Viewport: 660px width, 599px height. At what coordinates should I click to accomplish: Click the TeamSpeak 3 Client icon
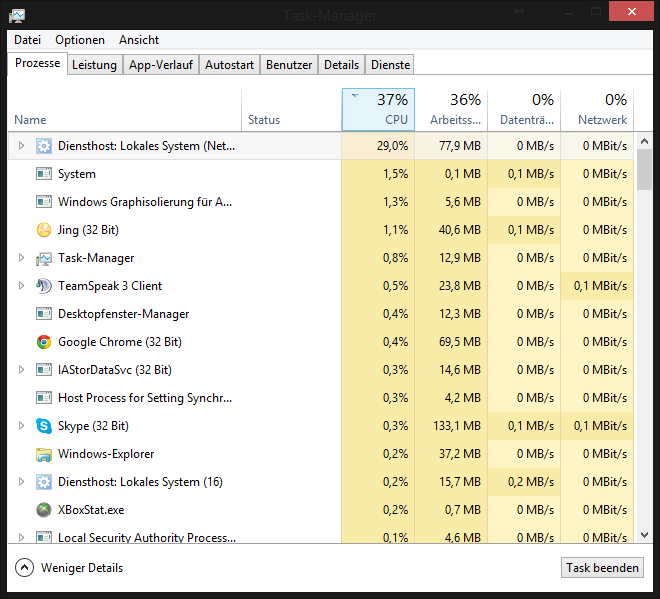[x=44, y=286]
